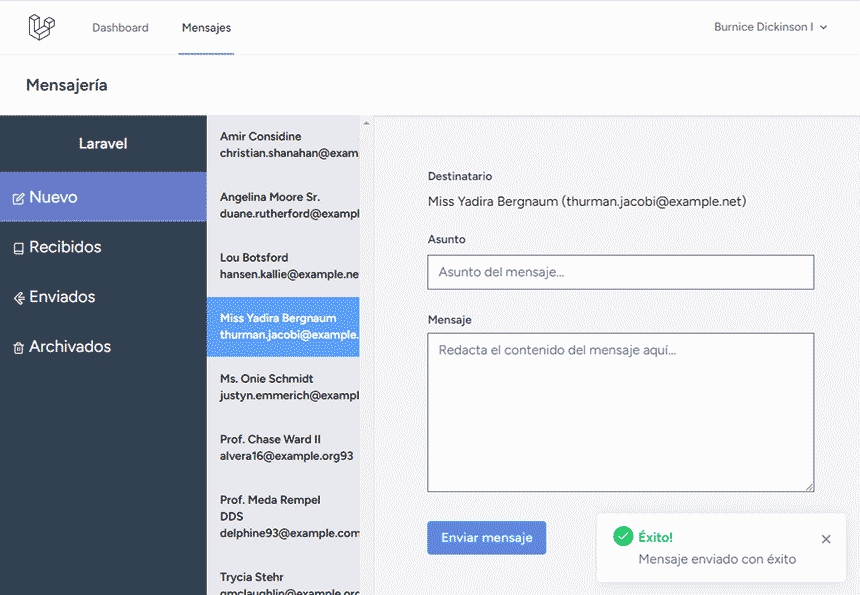Image resolution: width=860 pixels, height=595 pixels.
Task: Open the Burnice Dickinson I user dropdown
Action: pos(770,27)
